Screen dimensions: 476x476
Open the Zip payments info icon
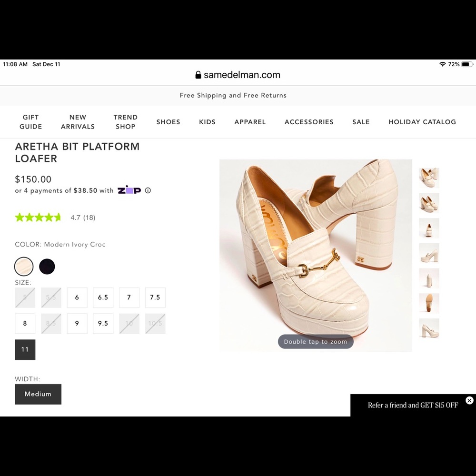pos(148,190)
